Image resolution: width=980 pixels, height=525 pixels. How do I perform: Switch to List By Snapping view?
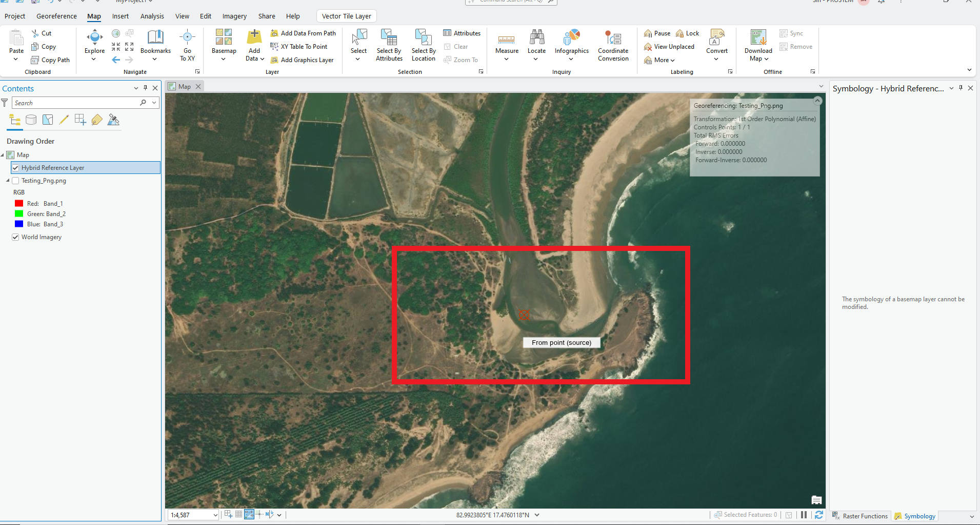click(x=81, y=120)
